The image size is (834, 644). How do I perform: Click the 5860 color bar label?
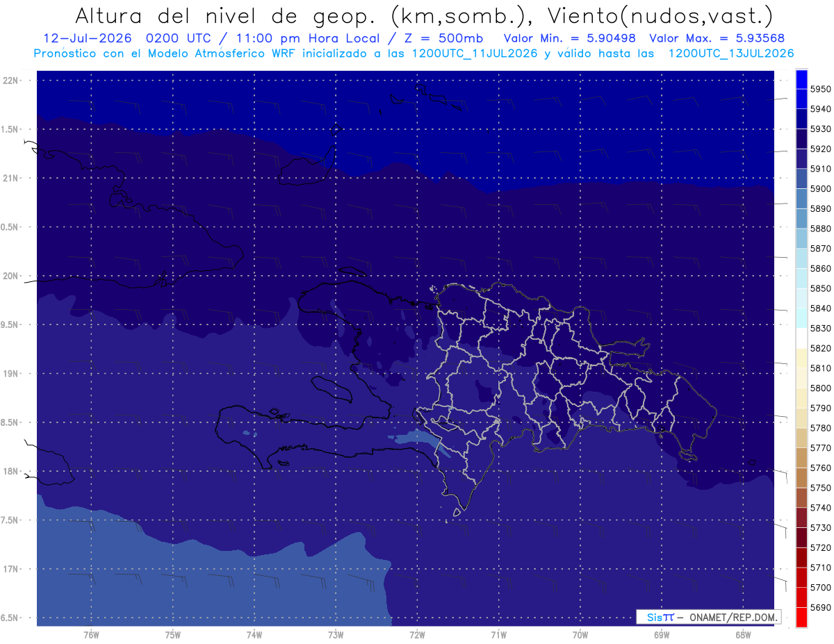coord(820,268)
